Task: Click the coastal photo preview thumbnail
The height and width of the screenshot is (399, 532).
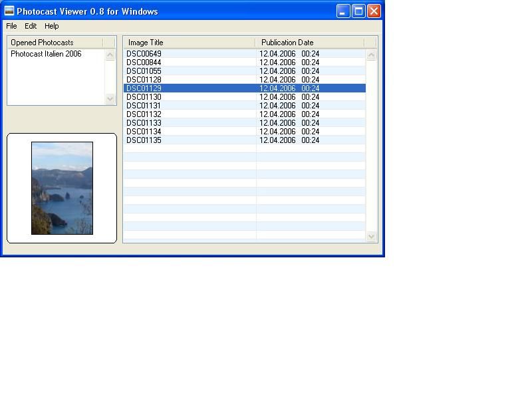Action: point(62,188)
